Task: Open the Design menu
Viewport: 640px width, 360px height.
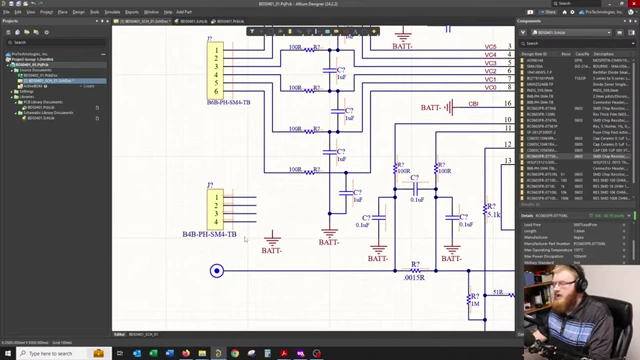Action: (x=78, y=12)
